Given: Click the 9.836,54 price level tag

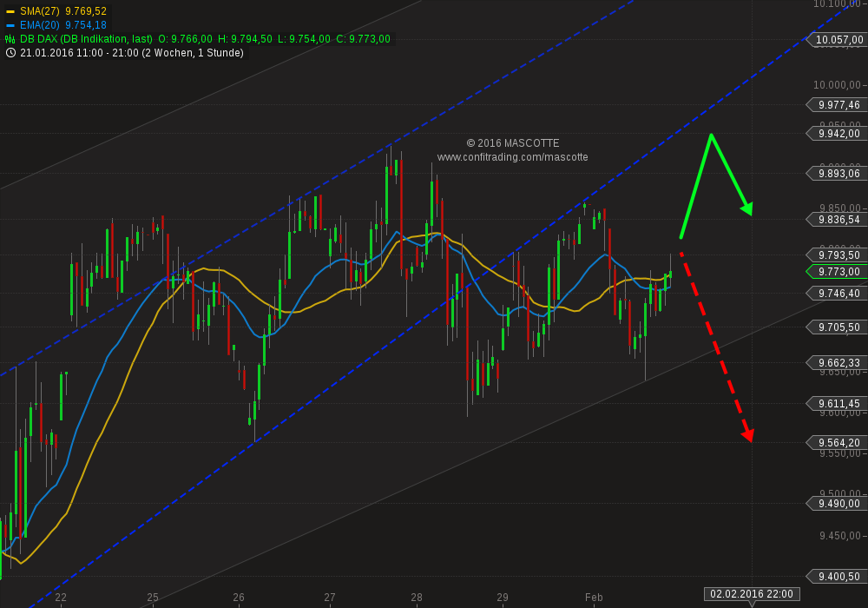Looking at the screenshot, I should (836, 220).
